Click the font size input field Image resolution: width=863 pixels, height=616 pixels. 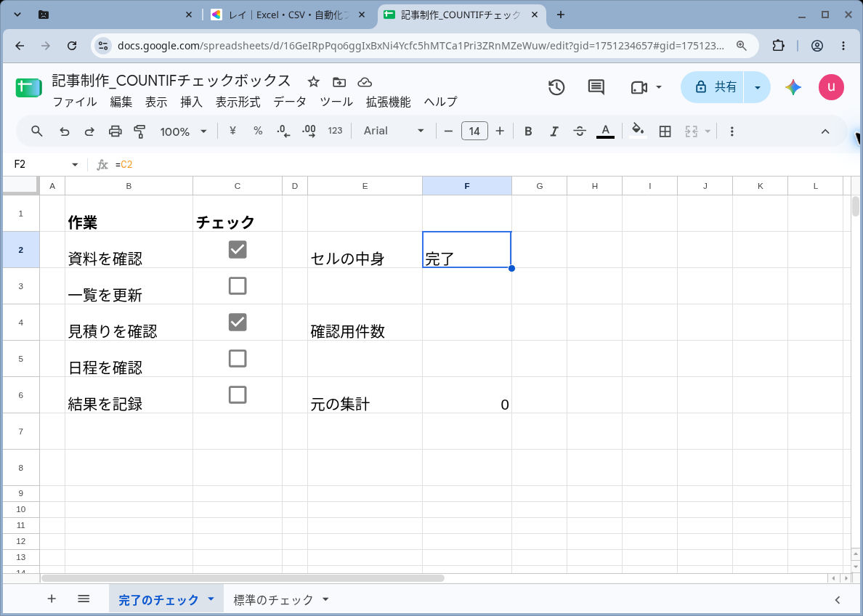[x=474, y=131]
